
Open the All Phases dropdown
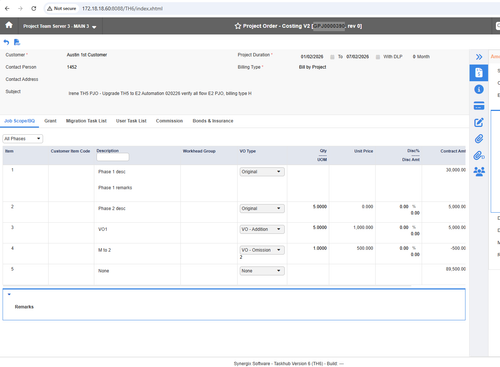[23, 139]
